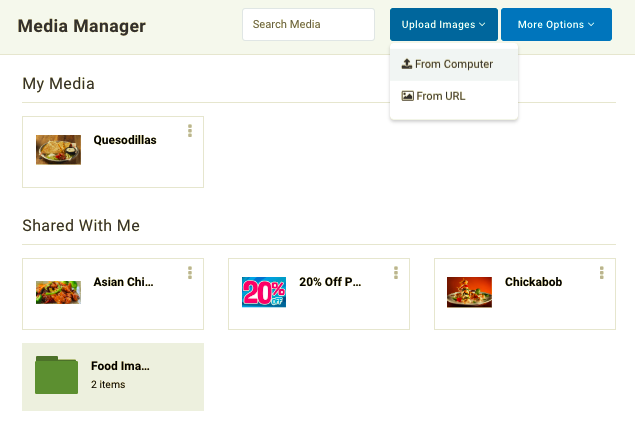
Task: Click the picture icon beside From URL
Action: (407, 96)
